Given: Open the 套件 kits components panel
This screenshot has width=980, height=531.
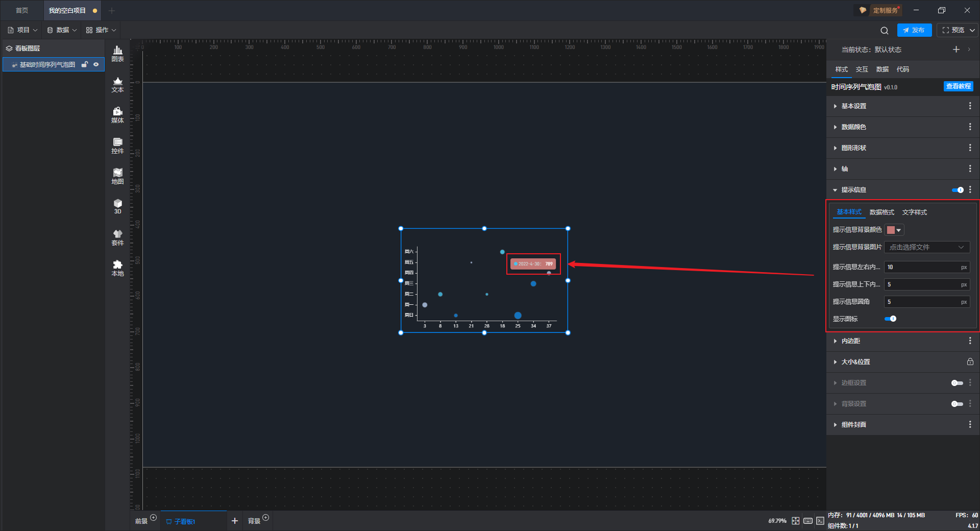Looking at the screenshot, I should click(117, 237).
